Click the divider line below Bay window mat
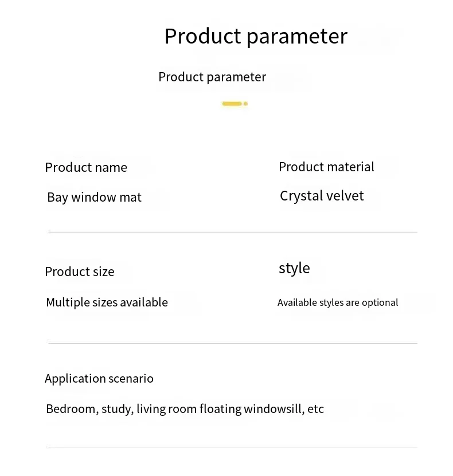This screenshot has height=476, width=453. 233,232
